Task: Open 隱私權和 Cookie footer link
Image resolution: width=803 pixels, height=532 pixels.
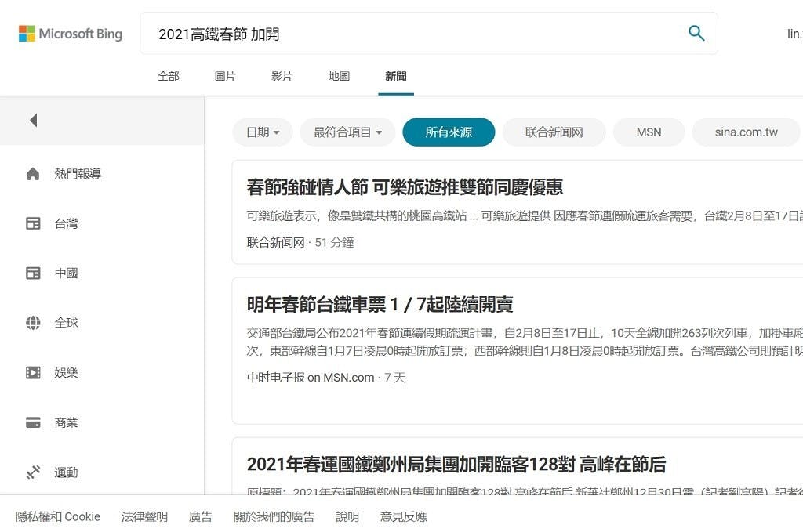Action: click(58, 516)
